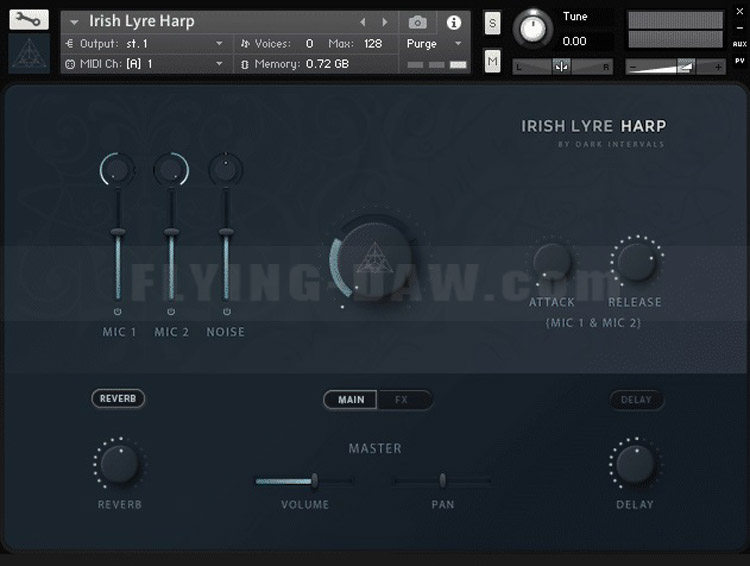
Task: Click the Tune knob
Action: point(532,29)
